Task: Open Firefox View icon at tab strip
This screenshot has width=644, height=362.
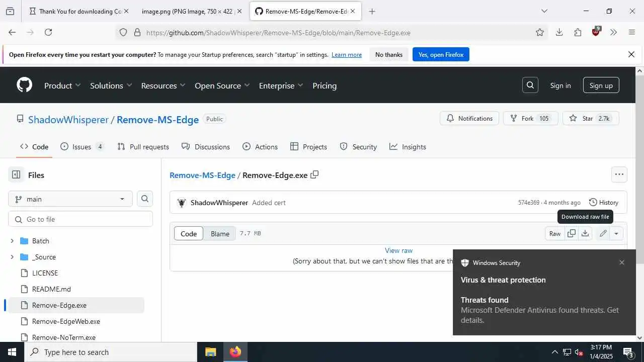Action: click(x=10, y=11)
